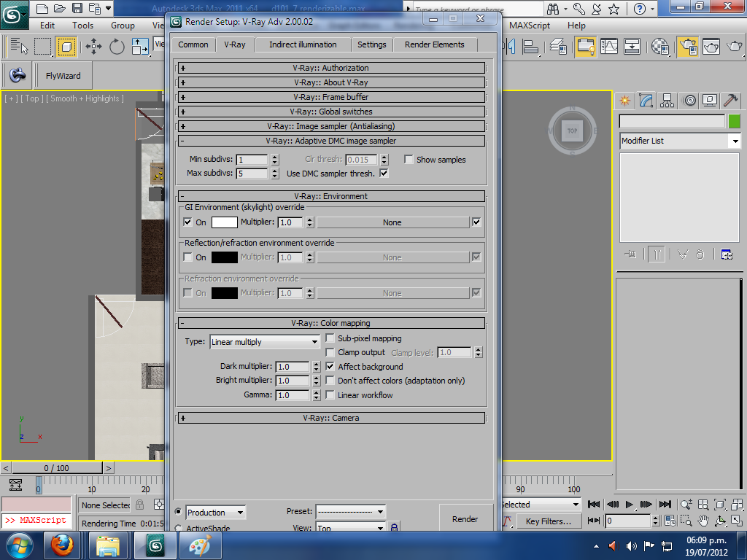
Task: Enable Sub-pixel mapping checkbox
Action: 330,338
